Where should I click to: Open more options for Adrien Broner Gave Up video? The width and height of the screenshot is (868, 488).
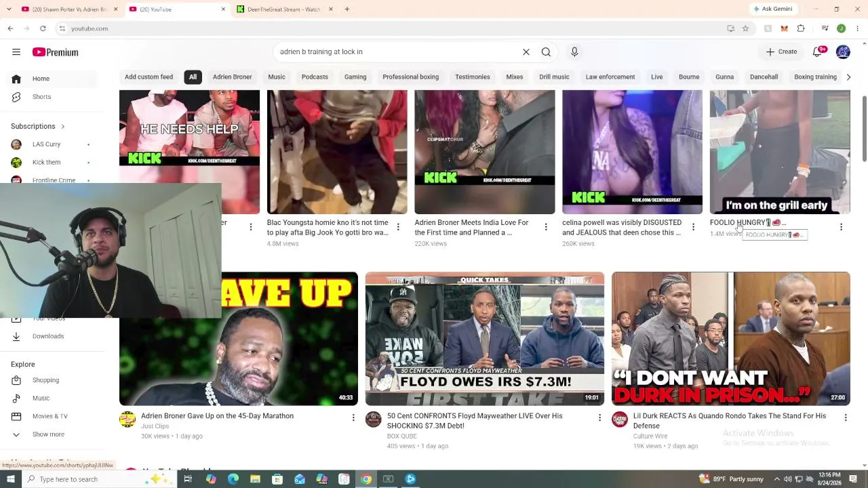pos(353,418)
